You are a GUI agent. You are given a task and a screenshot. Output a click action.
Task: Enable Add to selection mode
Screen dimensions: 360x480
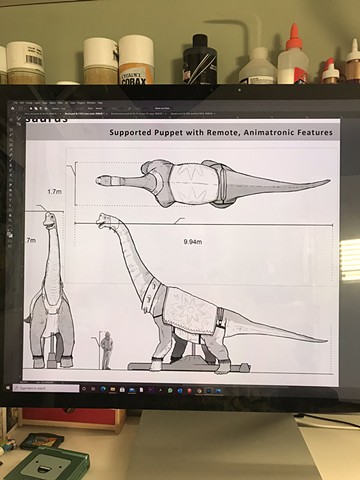pos(36,108)
